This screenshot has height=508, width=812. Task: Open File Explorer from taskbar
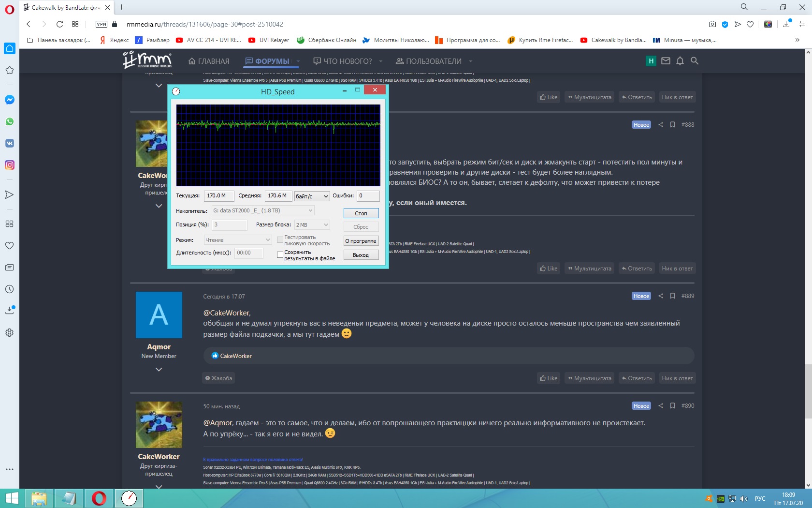coord(39,498)
